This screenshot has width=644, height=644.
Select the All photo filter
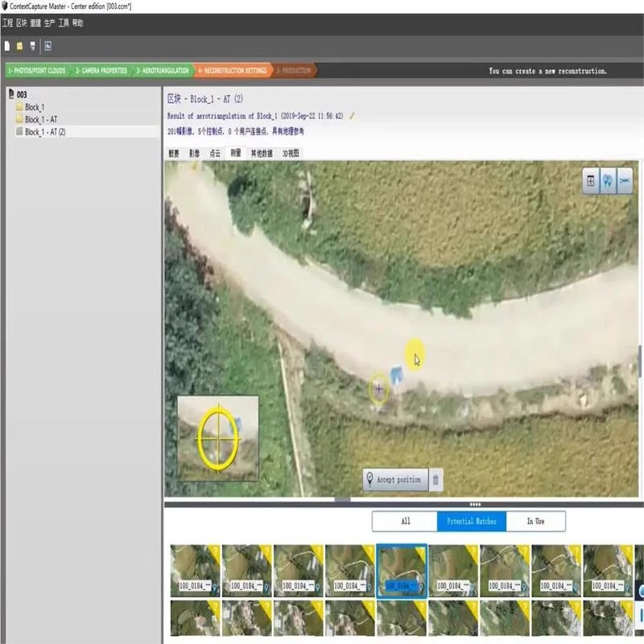click(x=405, y=522)
